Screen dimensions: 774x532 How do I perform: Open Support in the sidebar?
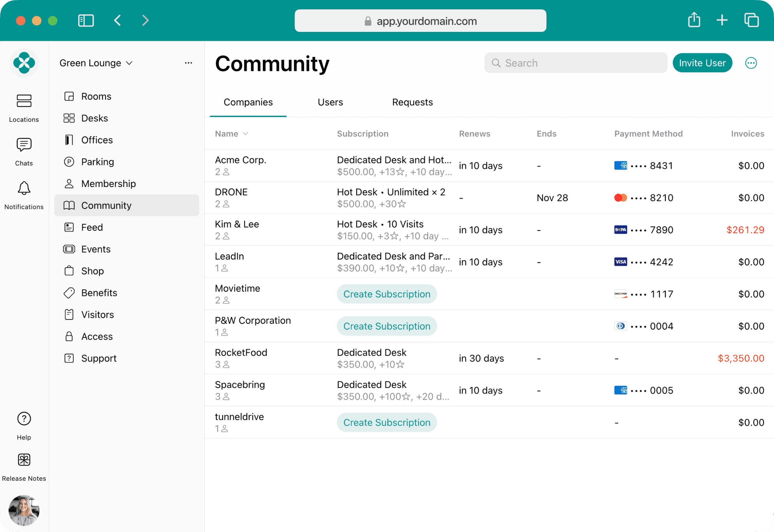coord(126,359)
